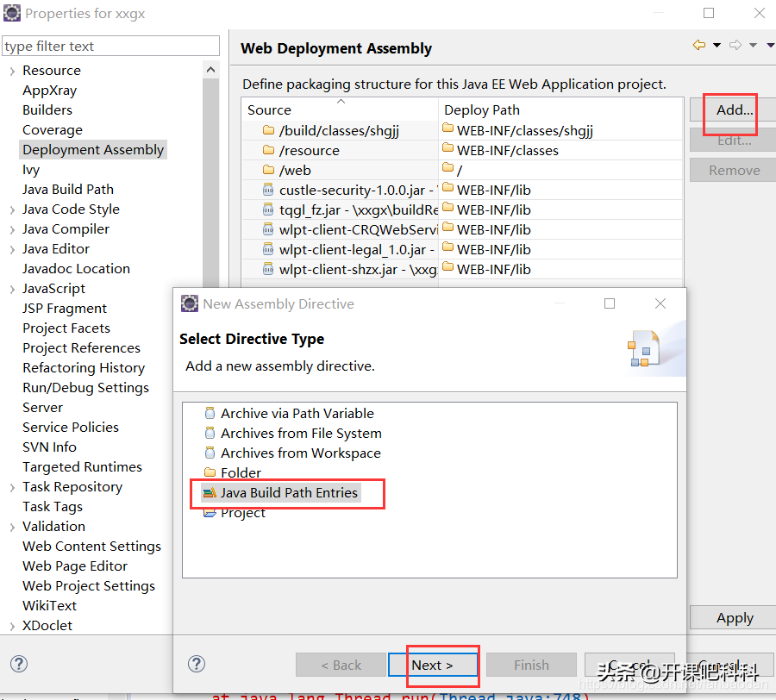Click the Java Build Path Entries icon

click(210, 492)
